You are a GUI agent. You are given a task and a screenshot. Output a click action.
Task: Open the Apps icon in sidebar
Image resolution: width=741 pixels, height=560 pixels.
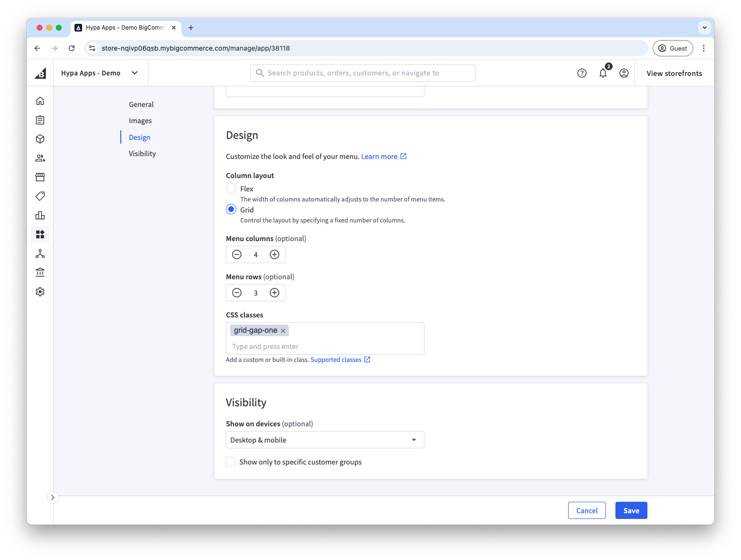coord(40,234)
